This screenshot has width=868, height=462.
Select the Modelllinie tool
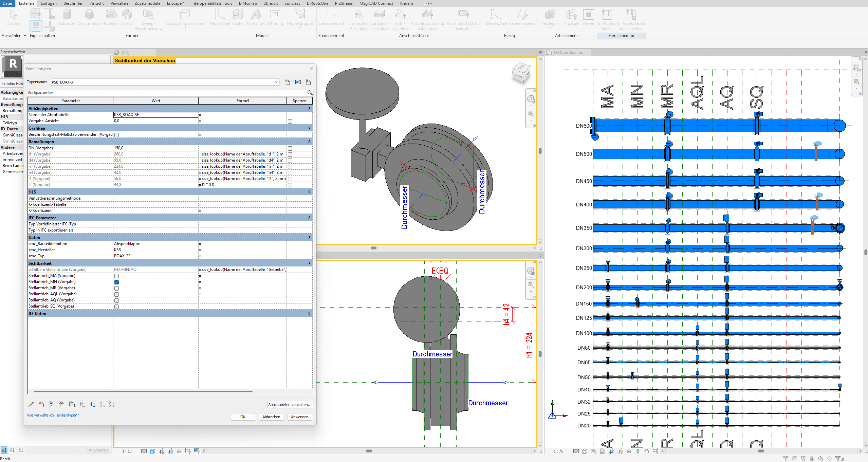point(220,17)
